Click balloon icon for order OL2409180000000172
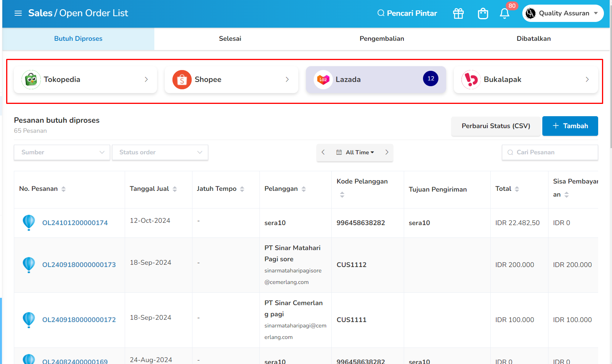 pyautogui.click(x=29, y=320)
